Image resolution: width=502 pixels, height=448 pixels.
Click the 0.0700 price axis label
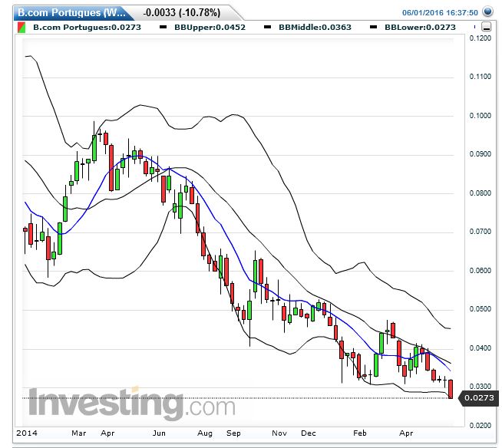click(481, 232)
